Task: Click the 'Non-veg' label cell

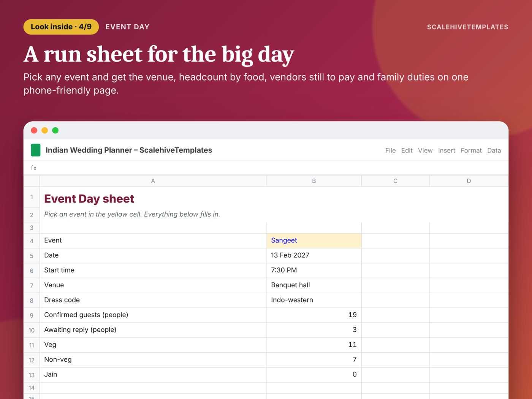Action: 153,359
